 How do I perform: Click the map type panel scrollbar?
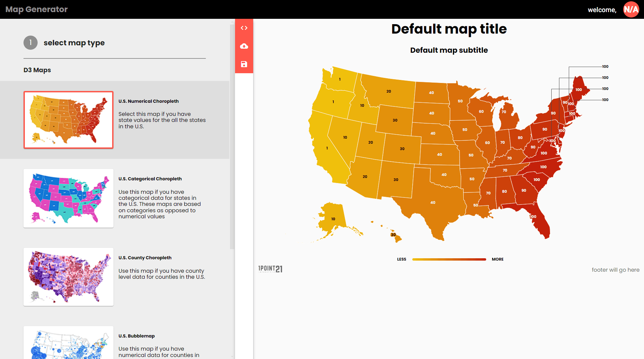click(x=232, y=134)
